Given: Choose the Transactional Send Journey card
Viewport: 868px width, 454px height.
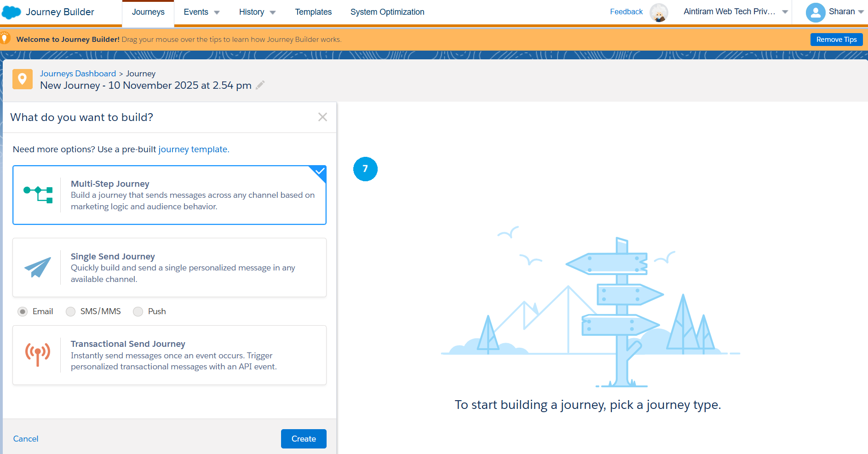Looking at the screenshot, I should (x=169, y=355).
